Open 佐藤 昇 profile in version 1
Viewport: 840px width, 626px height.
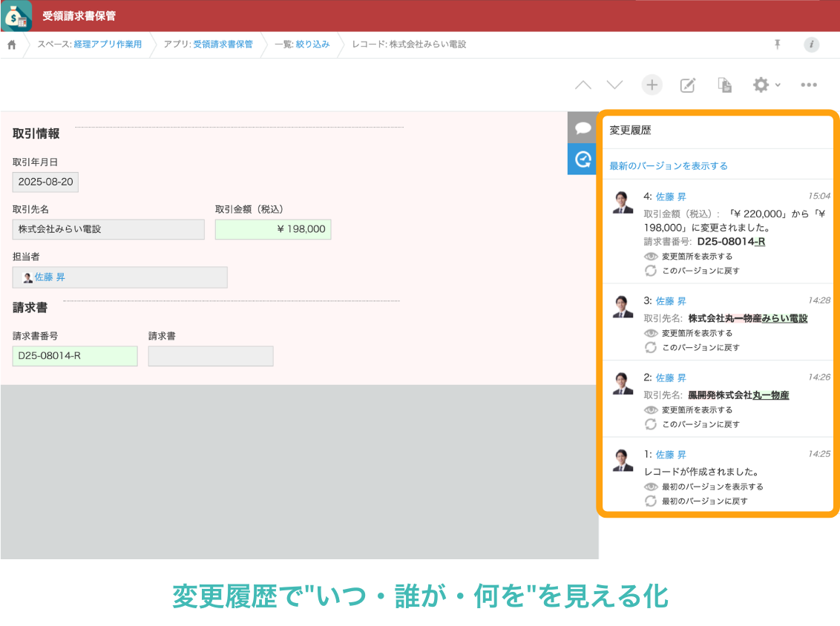pyautogui.click(x=671, y=455)
